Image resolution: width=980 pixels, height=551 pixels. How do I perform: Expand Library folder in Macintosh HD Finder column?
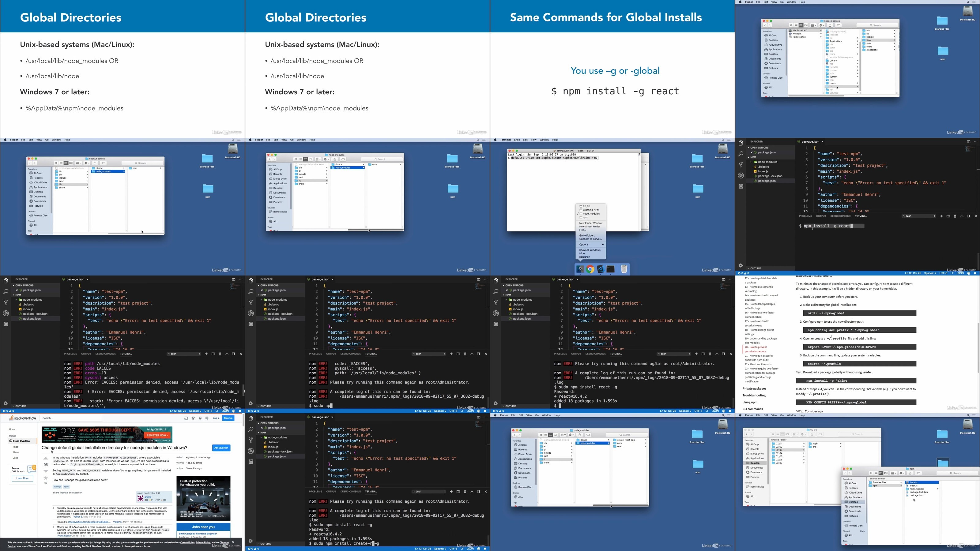(858, 61)
